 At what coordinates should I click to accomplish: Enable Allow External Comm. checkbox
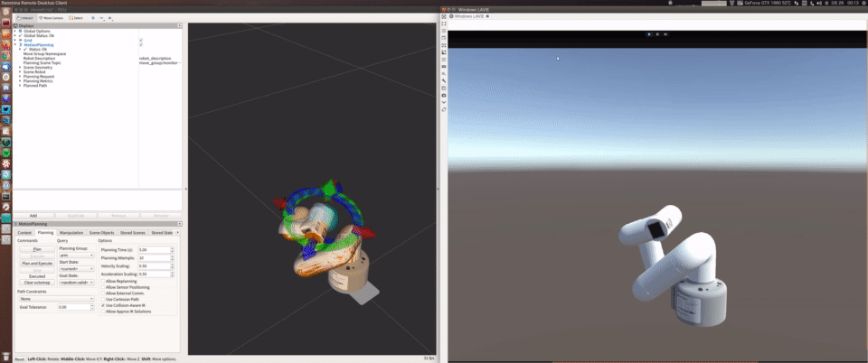pyautogui.click(x=103, y=293)
